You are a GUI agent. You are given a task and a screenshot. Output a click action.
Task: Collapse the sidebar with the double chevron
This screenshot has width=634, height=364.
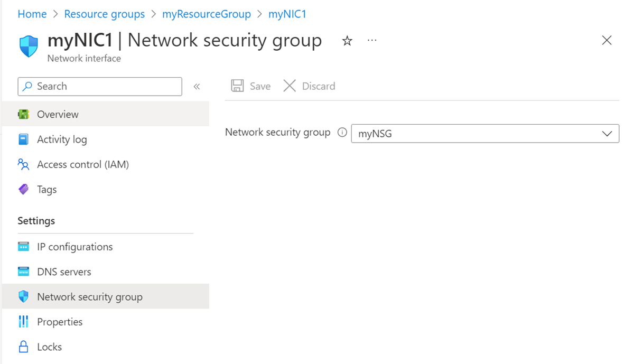click(197, 86)
